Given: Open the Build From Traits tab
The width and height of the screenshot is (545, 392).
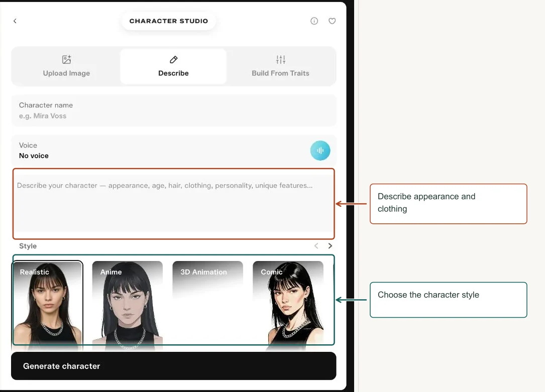Looking at the screenshot, I should [280, 66].
